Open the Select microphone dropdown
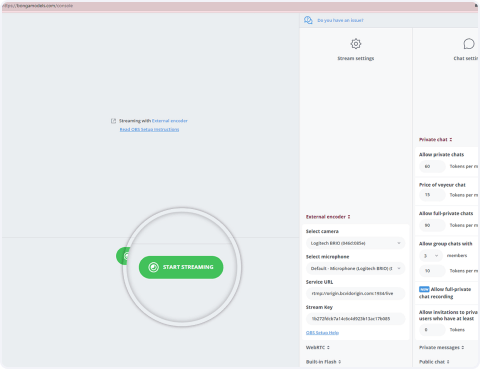 click(x=355, y=268)
